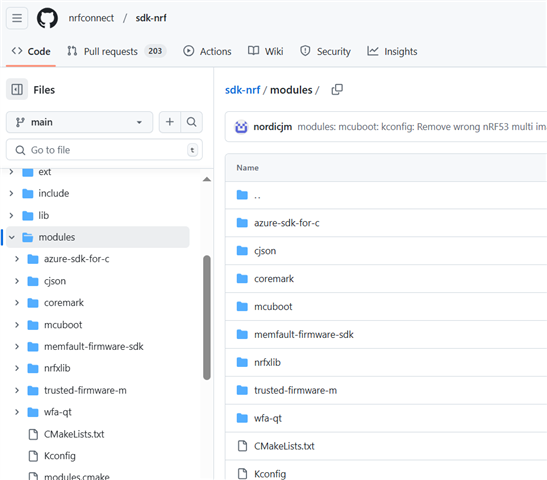Open coremark folder name in table

(274, 279)
